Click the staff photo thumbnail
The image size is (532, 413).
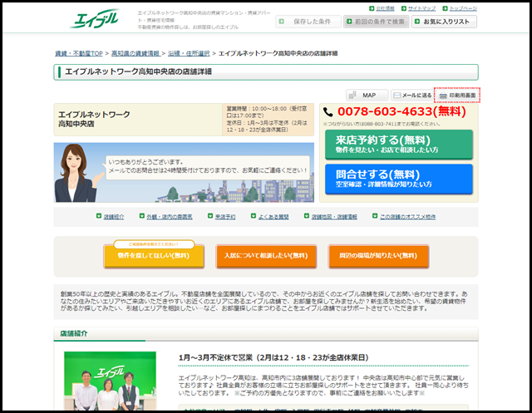coord(110,381)
